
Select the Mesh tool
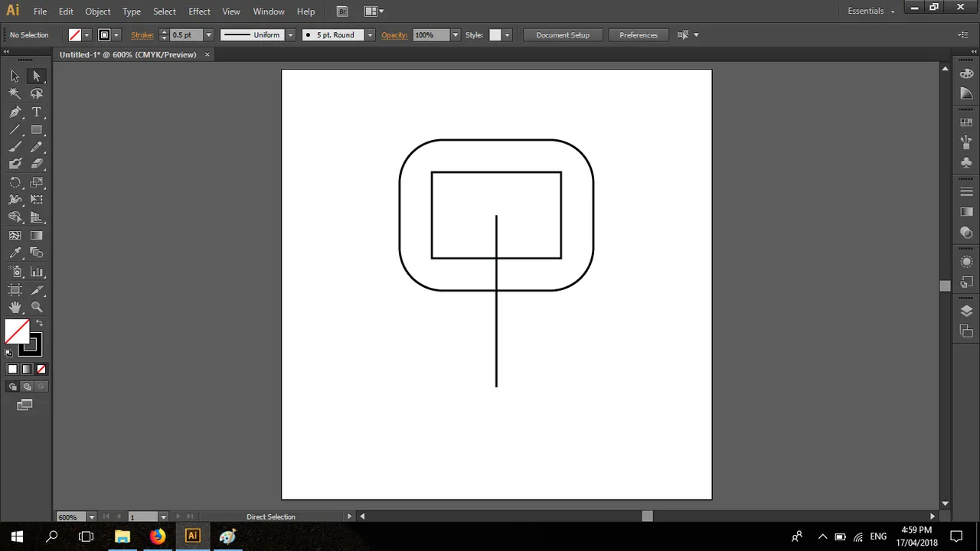tap(15, 236)
